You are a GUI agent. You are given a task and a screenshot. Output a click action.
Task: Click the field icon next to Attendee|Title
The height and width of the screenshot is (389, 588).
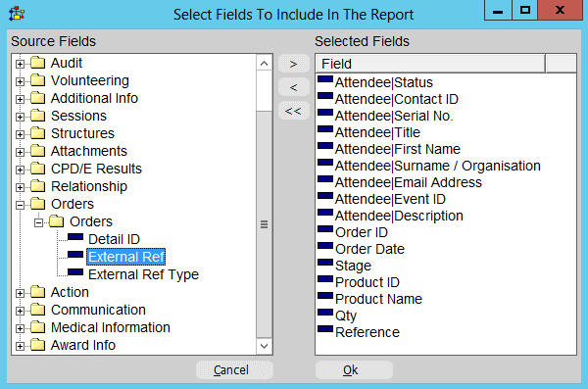[325, 129]
